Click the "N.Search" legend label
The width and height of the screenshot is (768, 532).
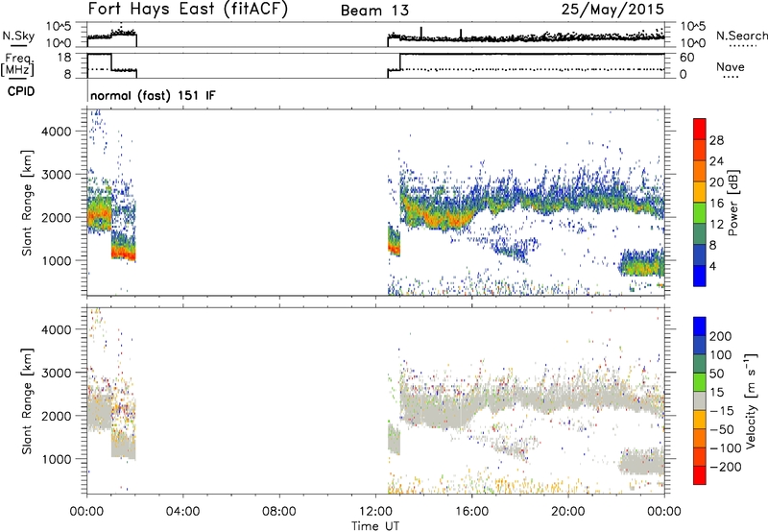741,36
